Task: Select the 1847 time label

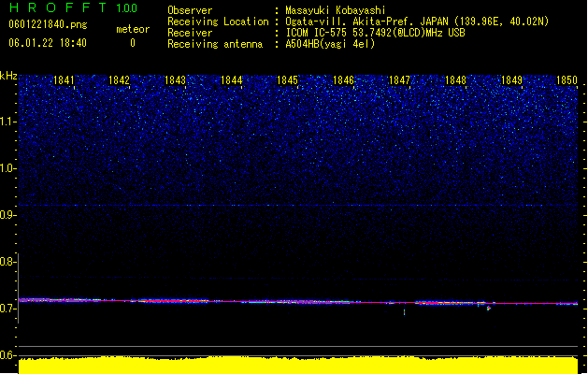Action: [399, 80]
